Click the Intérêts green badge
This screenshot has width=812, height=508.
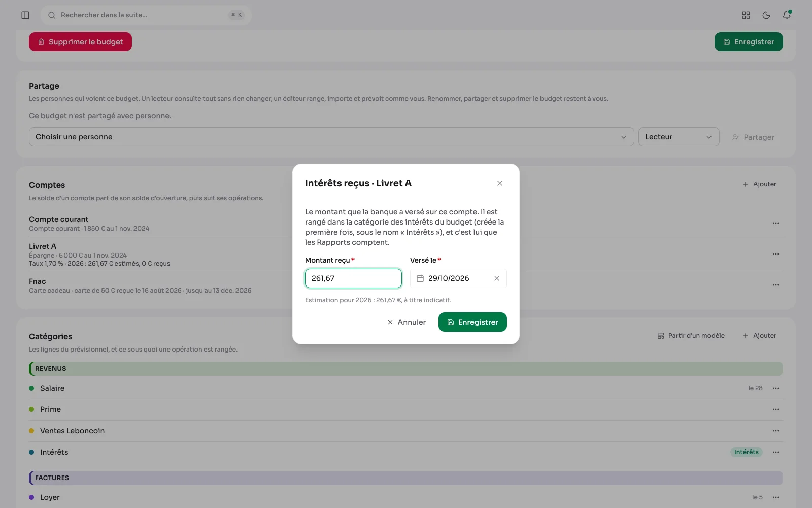747,452
